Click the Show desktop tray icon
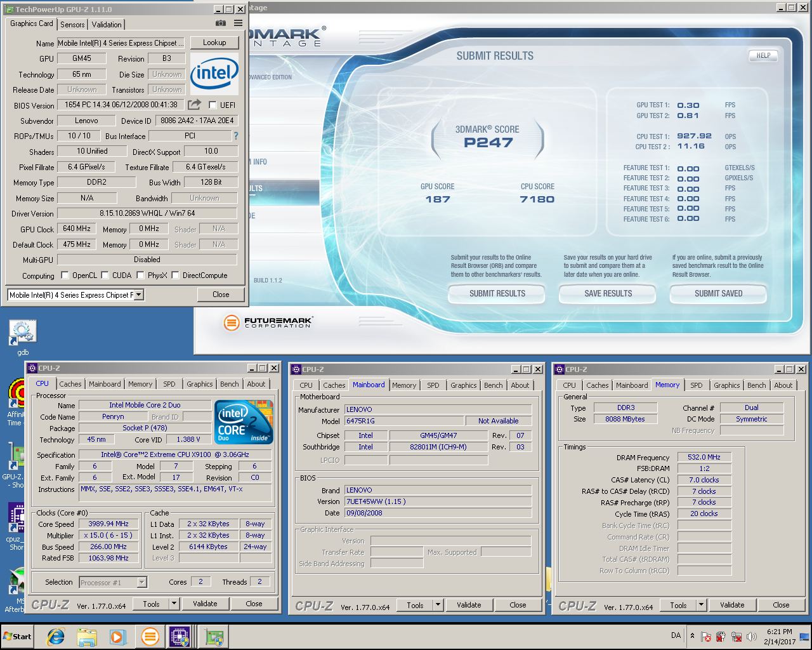The image size is (812, 650). (x=805, y=637)
